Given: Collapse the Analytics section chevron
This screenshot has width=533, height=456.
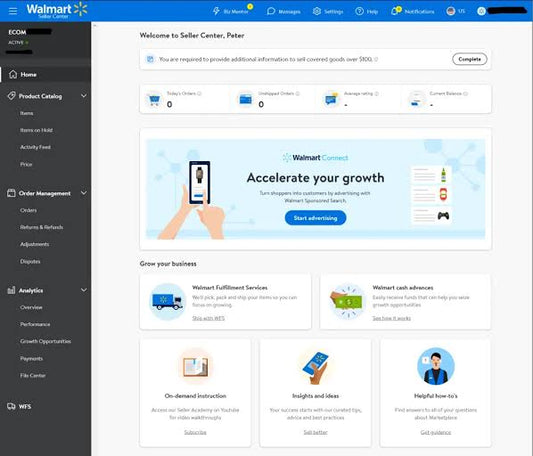Looking at the screenshot, I should coord(84,290).
